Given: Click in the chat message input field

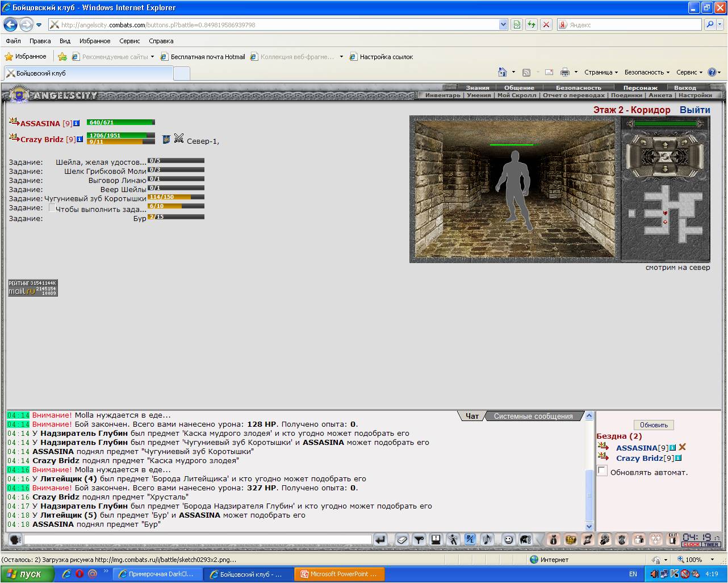Looking at the screenshot, I should coord(198,540).
